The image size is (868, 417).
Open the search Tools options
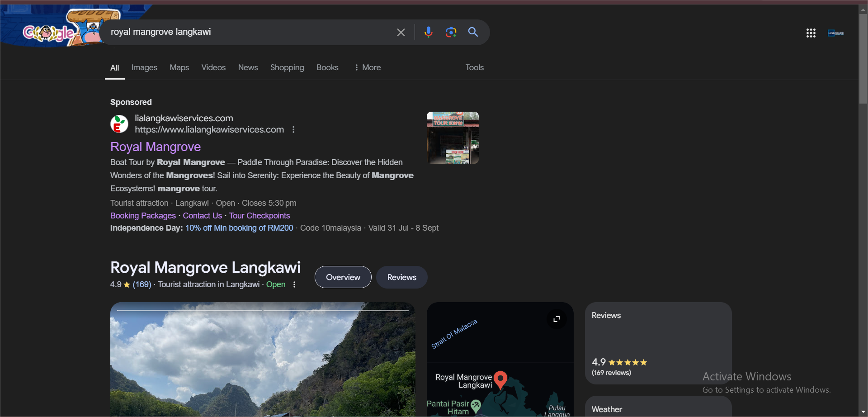click(x=475, y=67)
